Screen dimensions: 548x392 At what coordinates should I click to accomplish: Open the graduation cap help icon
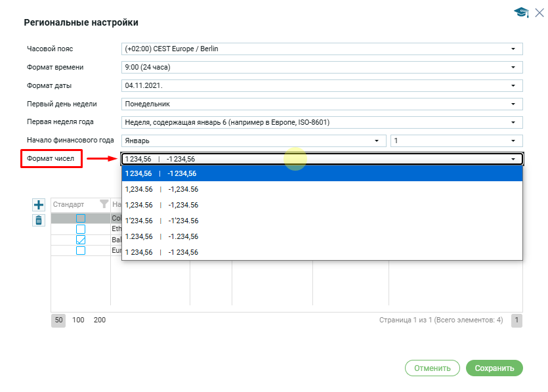pos(521,12)
